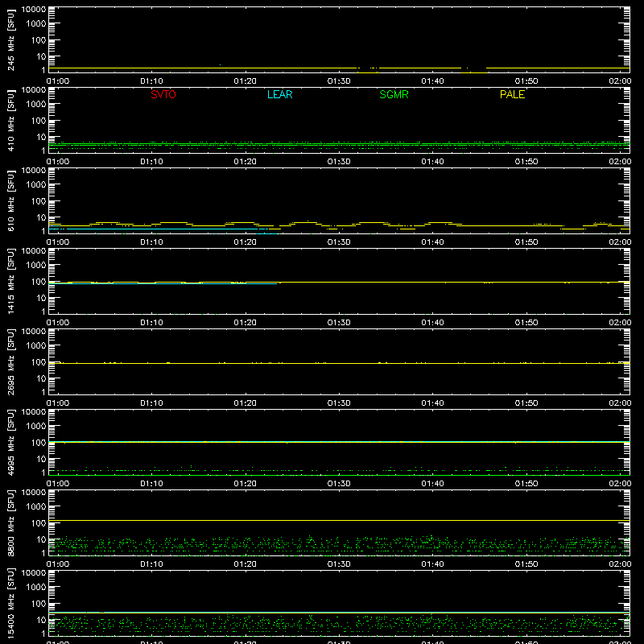Select the 610 MHz [SFU] axis label
644x644 pixels.
11,201
